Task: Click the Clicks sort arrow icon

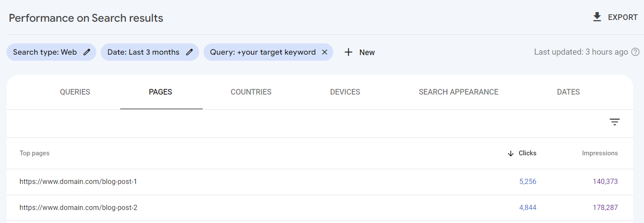Action: [x=511, y=154]
